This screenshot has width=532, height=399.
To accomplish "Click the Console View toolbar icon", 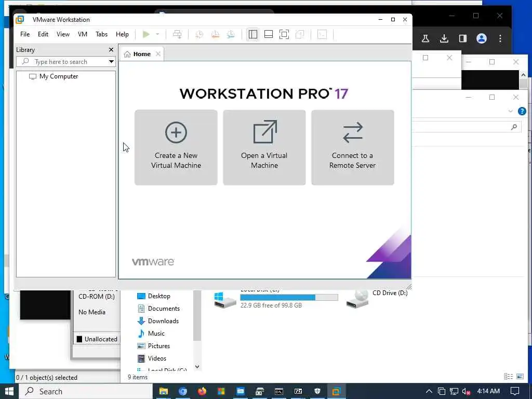I will (x=322, y=34).
